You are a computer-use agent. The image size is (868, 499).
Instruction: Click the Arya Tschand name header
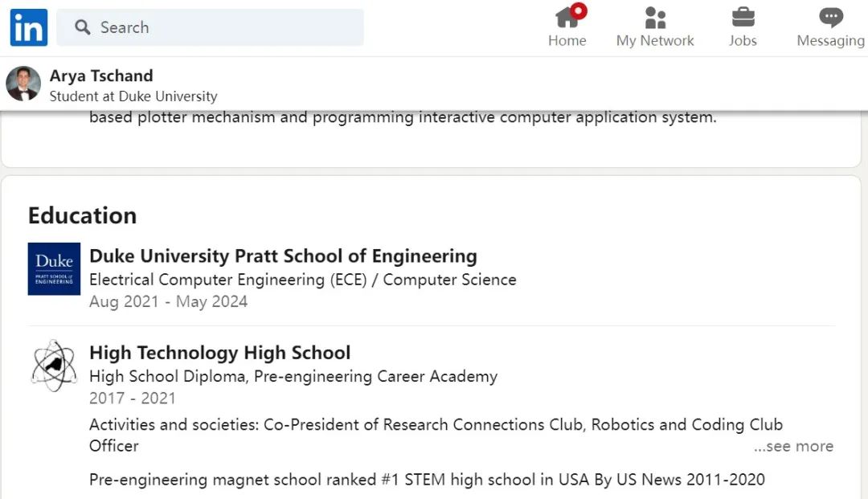101,76
